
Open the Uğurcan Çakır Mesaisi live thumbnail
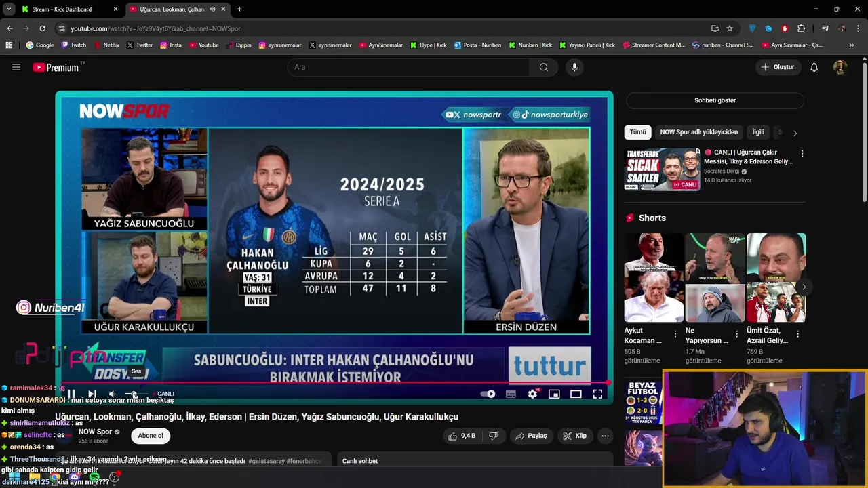(x=662, y=169)
